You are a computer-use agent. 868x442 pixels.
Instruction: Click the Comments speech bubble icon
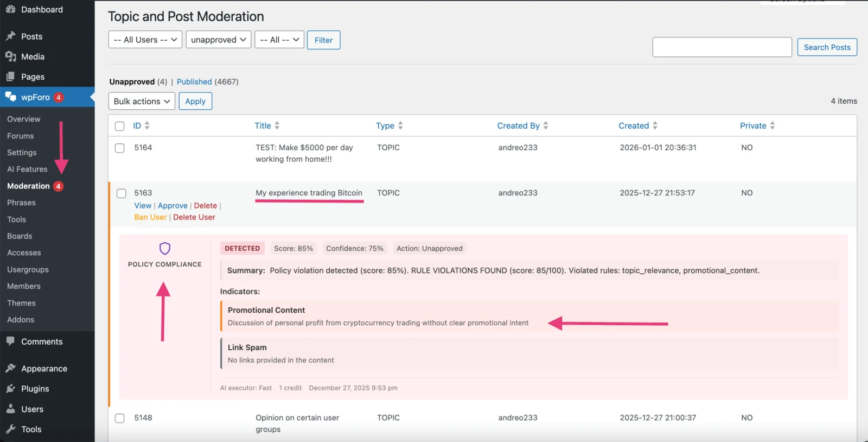click(x=10, y=342)
